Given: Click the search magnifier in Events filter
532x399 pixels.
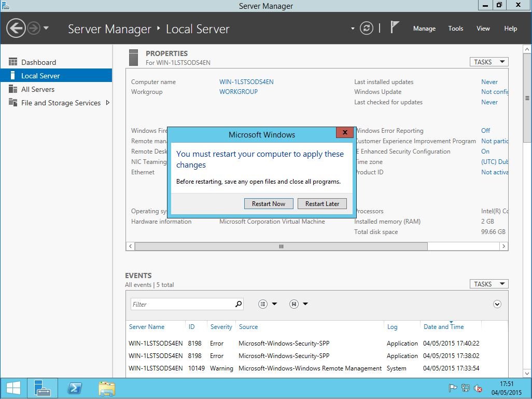Looking at the screenshot, I should 239,304.
